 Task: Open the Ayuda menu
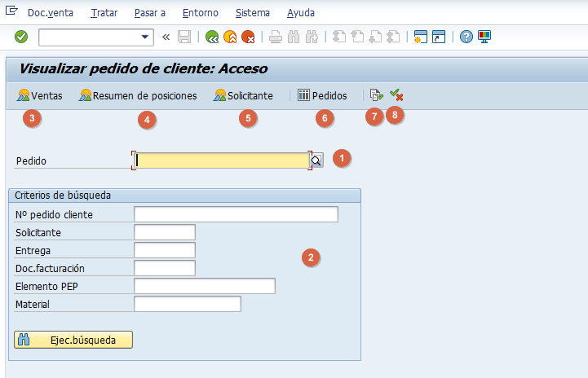[x=301, y=13]
